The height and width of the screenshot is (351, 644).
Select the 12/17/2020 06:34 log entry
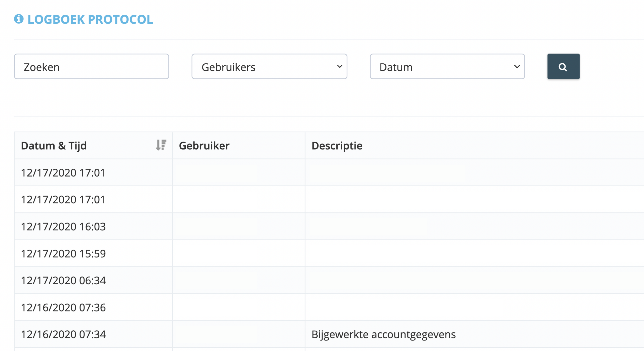[329, 280]
